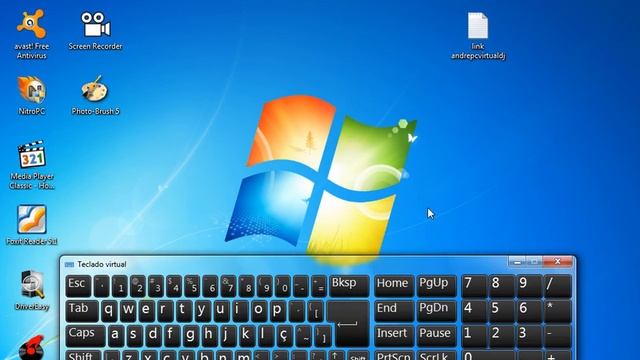Click the Home key on the virtual keyboard
640x360 pixels.
(393, 285)
